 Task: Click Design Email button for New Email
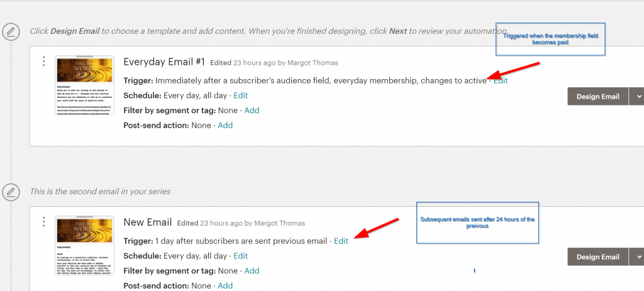[597, 256]
